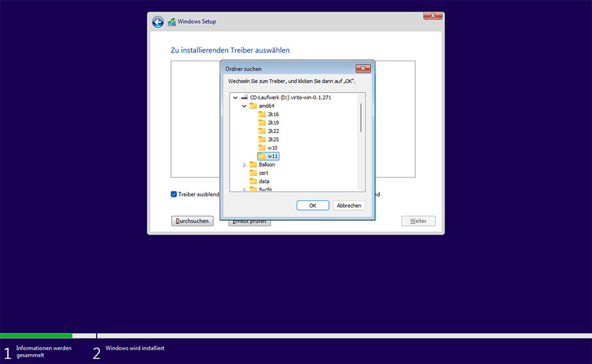592x364 pixels.
Task: Click the 'Zu installierenden Treiber auswählen' heading
Action: tap(230, 50)
